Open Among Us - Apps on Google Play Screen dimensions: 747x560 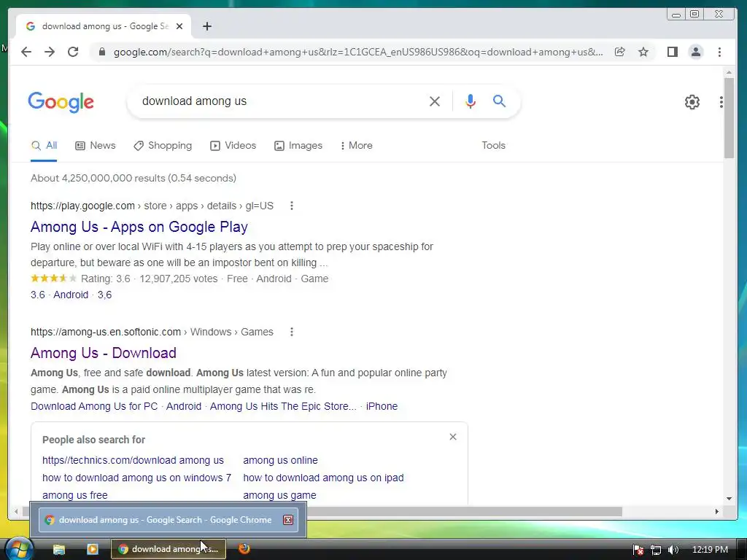click(x=139, y=227)
